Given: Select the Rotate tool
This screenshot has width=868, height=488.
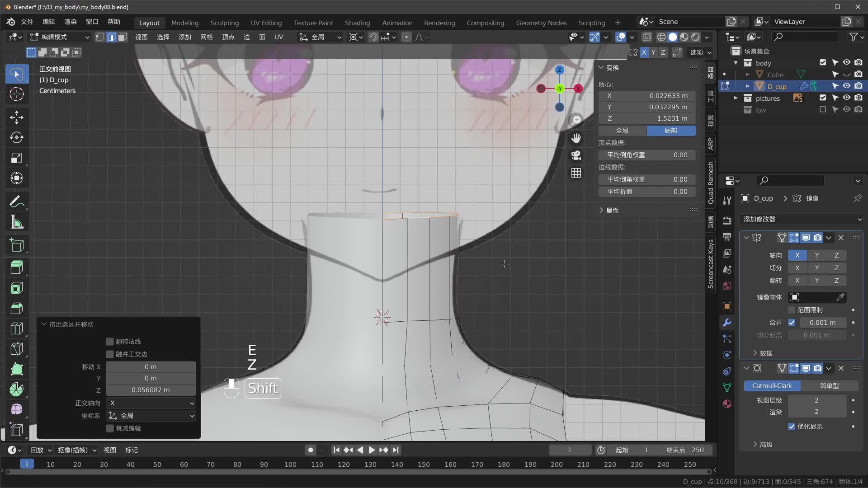Looking at the screenshot, I should (x=17, y=137).
